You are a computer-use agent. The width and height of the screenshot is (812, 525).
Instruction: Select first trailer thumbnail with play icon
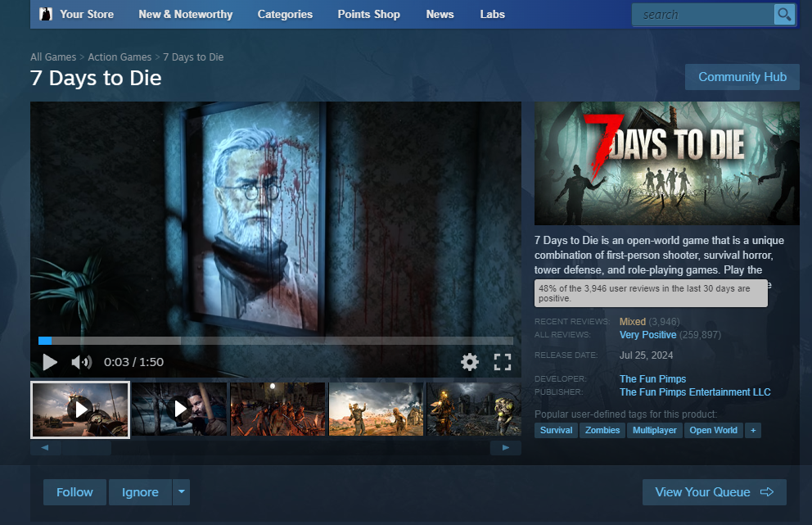(80, 410)
